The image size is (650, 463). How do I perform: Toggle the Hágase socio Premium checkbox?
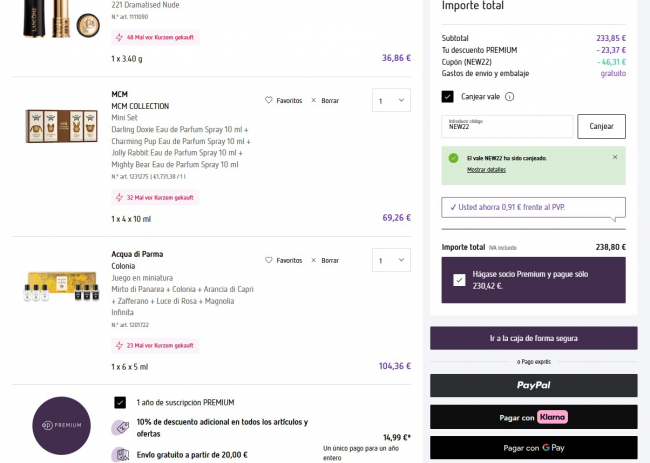(x=458, y=280)
